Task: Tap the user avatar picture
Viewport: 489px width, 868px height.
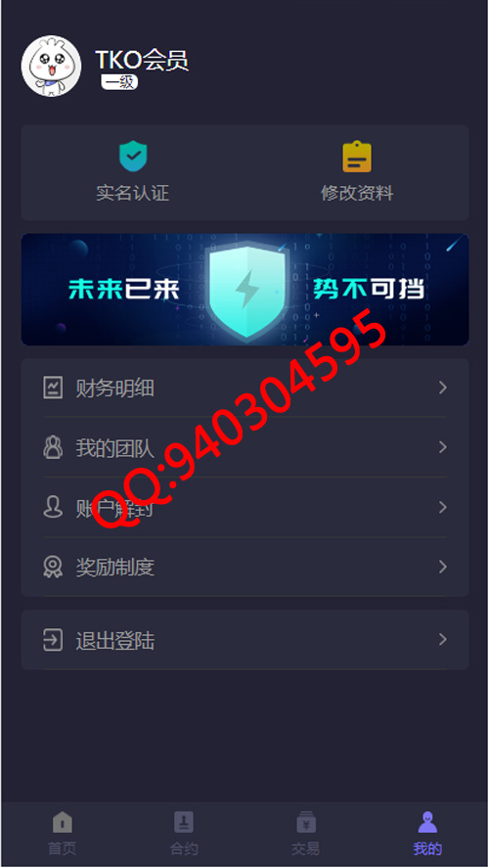Action: pos(52,66)
